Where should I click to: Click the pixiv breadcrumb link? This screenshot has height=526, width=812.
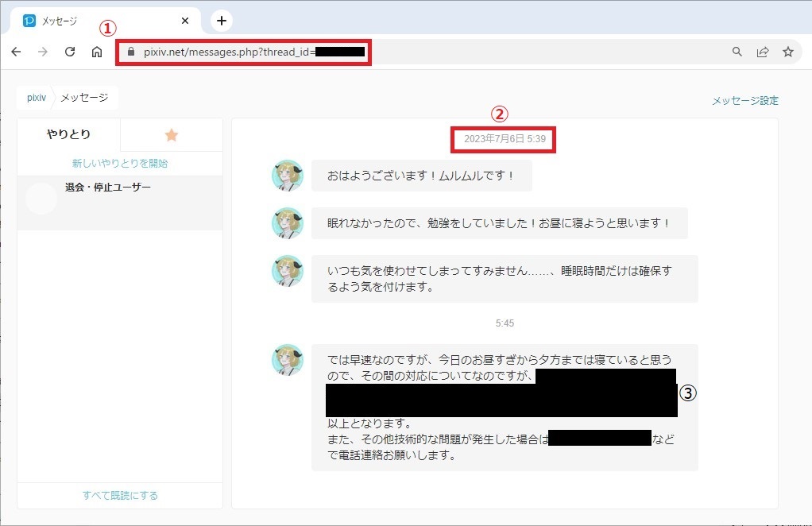pos(36,98)
